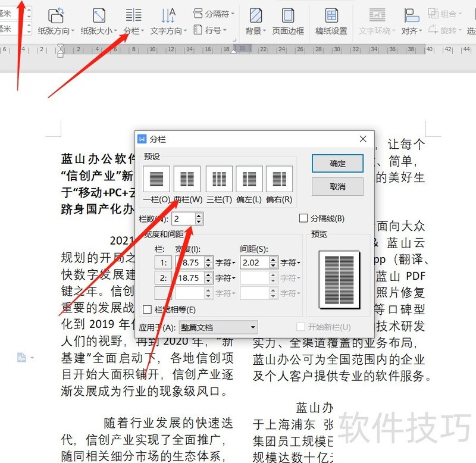Click the column boundary marker on ruler
This screenshot has width=476, height=463.
point(242,48)
